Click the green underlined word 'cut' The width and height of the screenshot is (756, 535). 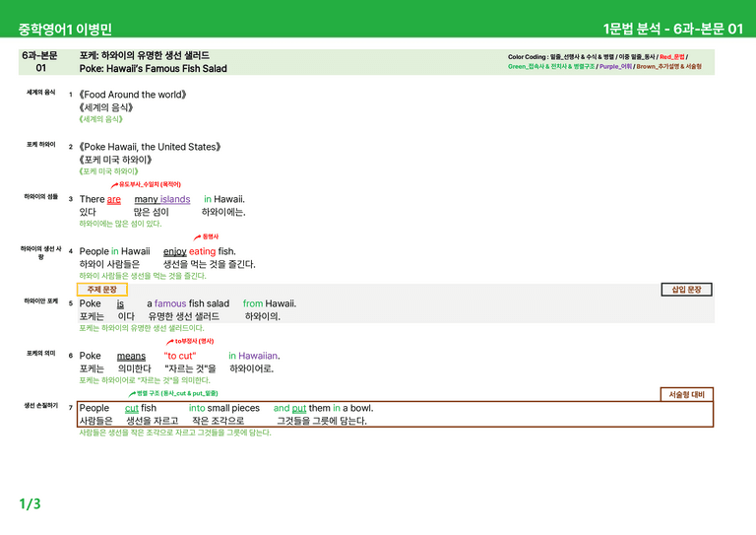click(x=132, y=408)
